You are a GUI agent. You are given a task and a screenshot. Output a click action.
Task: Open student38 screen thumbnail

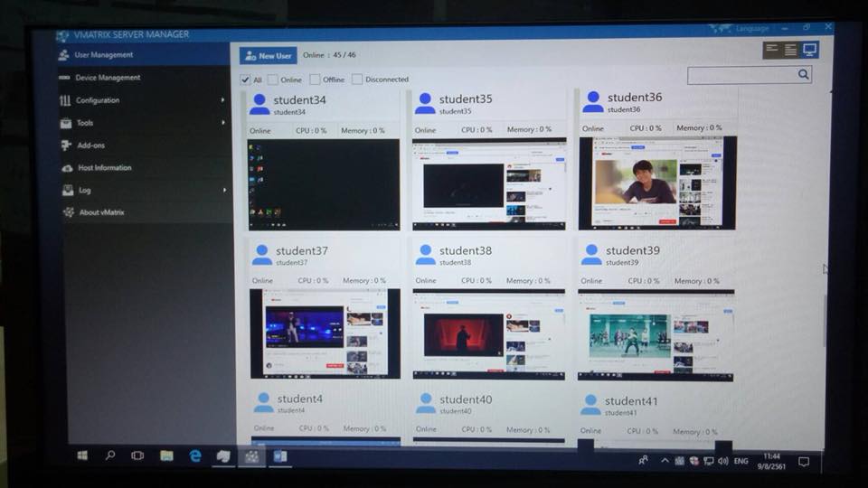tap(489, 334)
